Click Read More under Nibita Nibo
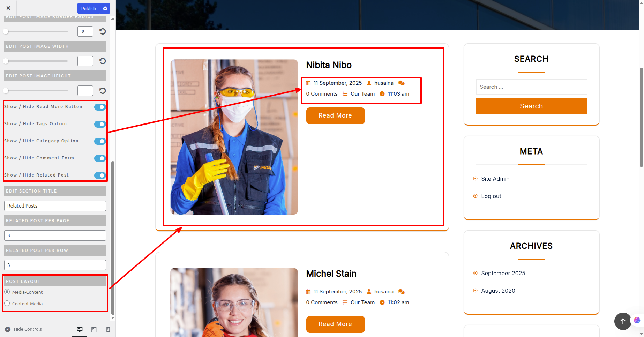Screen dimensions: 644x337 pos(335,115)
